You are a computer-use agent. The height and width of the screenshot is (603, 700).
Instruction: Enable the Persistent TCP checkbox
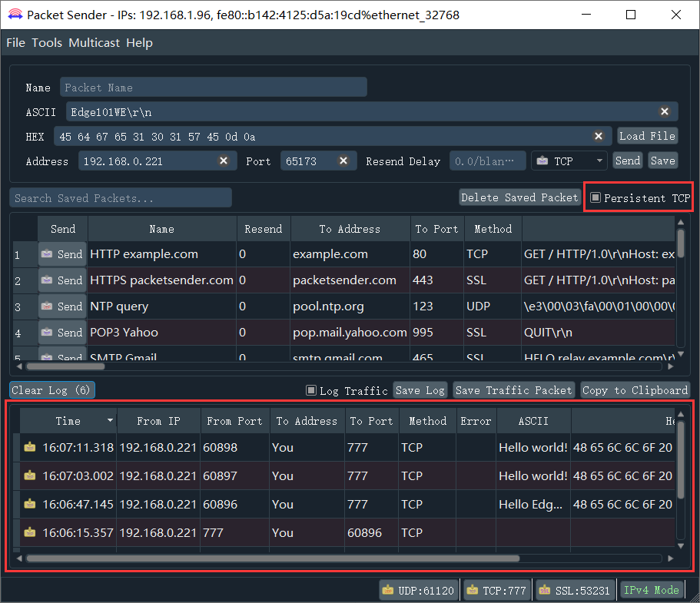pos(595,197)
